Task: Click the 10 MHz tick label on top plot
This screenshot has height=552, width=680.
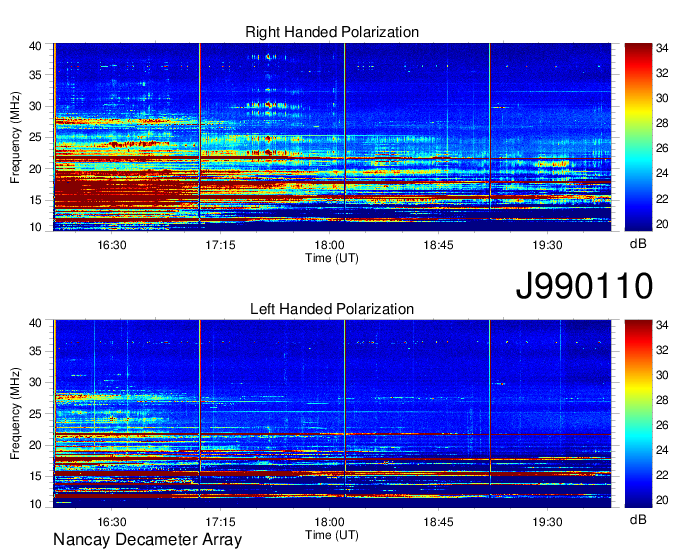Action: 35,227
